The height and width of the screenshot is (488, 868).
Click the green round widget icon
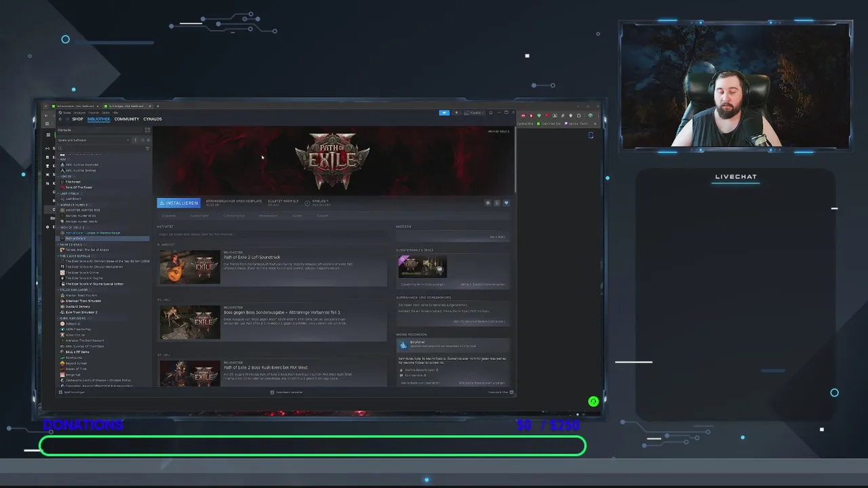(593, 401)
